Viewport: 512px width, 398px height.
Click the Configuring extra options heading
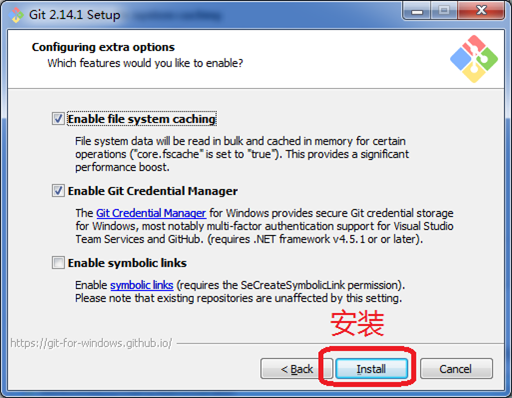pos(103,47)
